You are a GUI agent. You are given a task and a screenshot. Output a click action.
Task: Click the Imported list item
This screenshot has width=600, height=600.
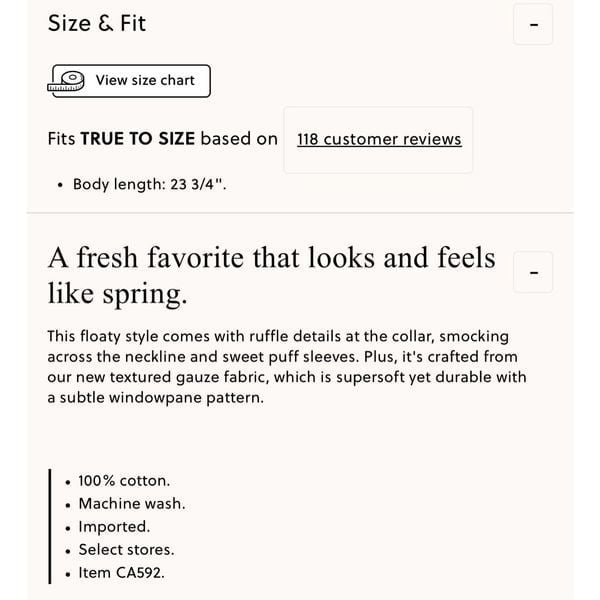[114, 527]
